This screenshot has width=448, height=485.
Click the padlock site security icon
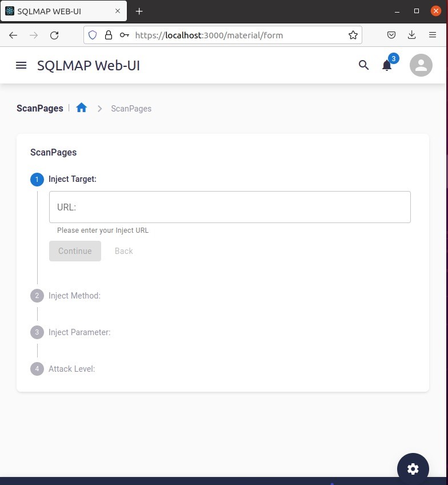pos(109,35)
